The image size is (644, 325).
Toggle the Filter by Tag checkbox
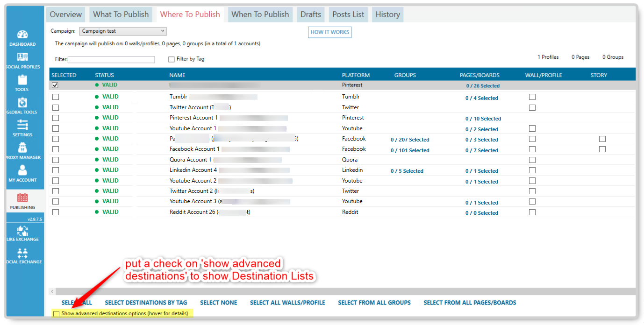click(172, 59)
